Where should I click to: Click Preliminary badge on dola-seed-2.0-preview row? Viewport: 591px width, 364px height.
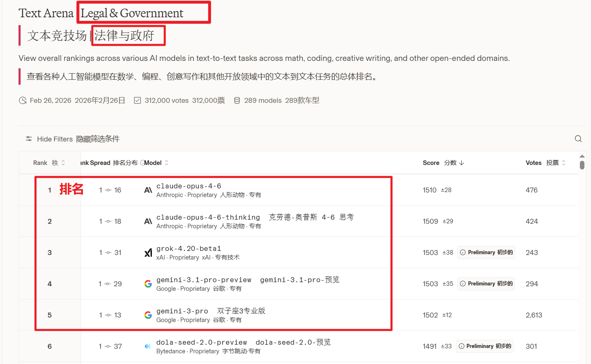tap(485, 346)
